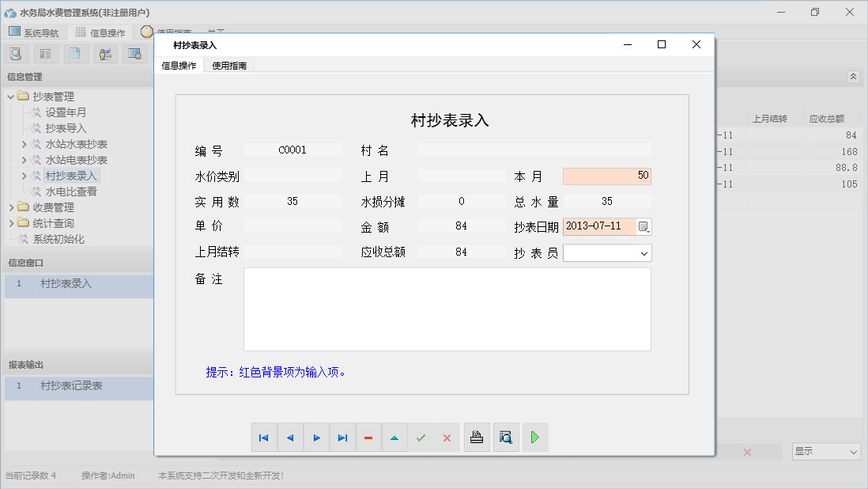Screen dimensions: 868x489
Task: Jump to the last record
Action: click(x=342, y=437)
